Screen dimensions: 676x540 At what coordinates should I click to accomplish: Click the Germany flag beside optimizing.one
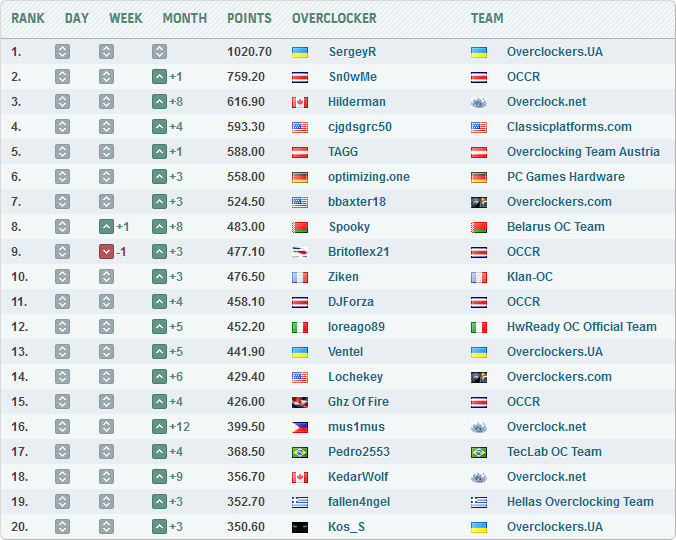click(300, 177)
